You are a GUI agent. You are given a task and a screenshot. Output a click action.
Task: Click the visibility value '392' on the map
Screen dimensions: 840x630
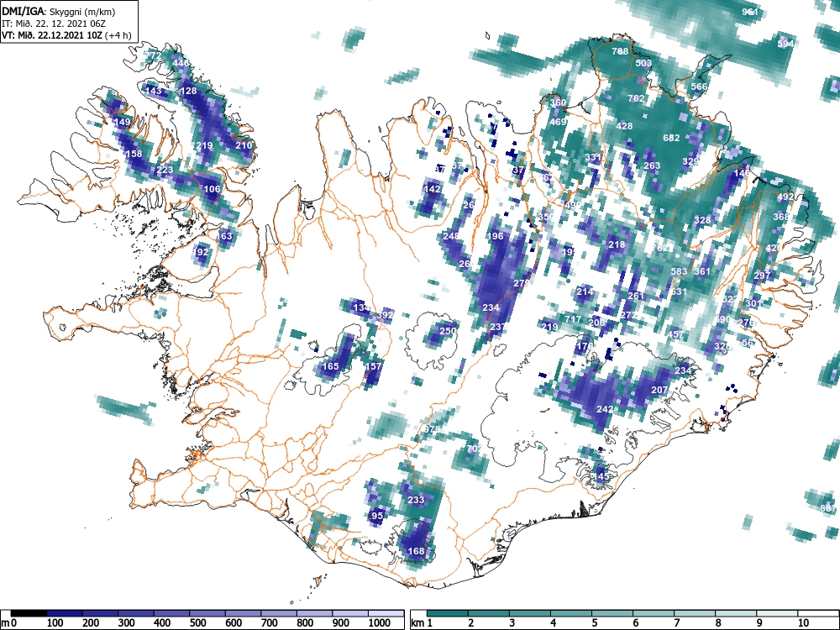[386, 315]
